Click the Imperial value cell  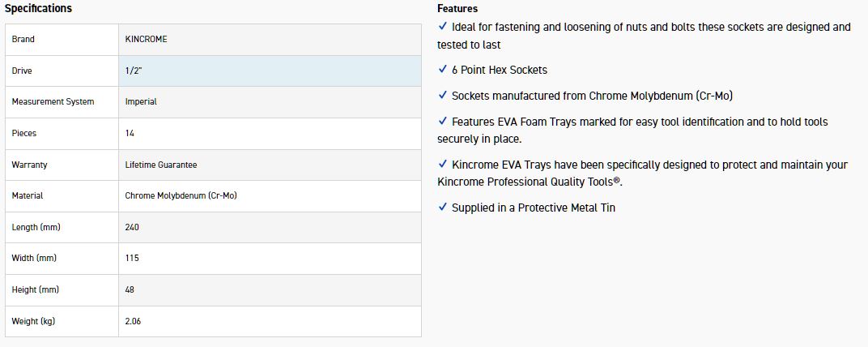[141, 101]
